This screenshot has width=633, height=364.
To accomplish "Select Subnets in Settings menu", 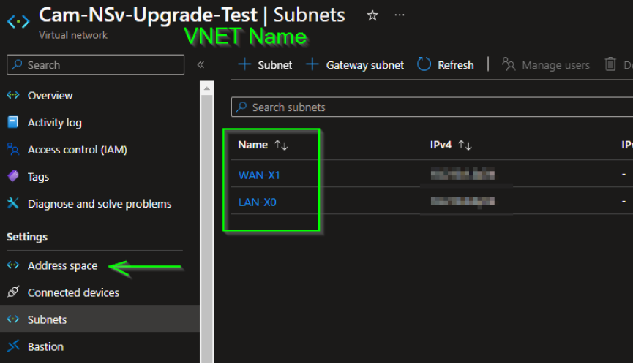I will [47, 319].
